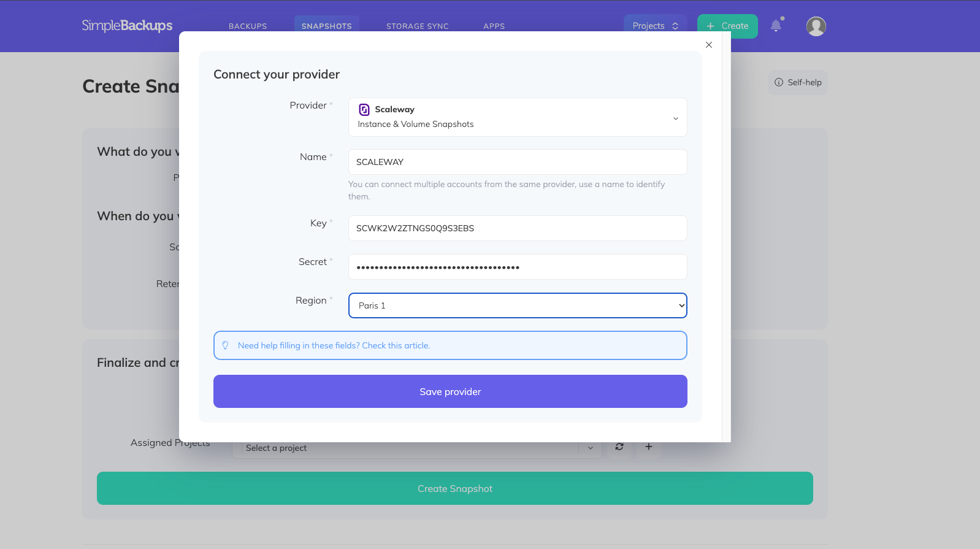Image resolution: width=980 pixels, height=549 pixels.
Task: Go to the Snapshots tab
Action: click(x=327, y=26)
